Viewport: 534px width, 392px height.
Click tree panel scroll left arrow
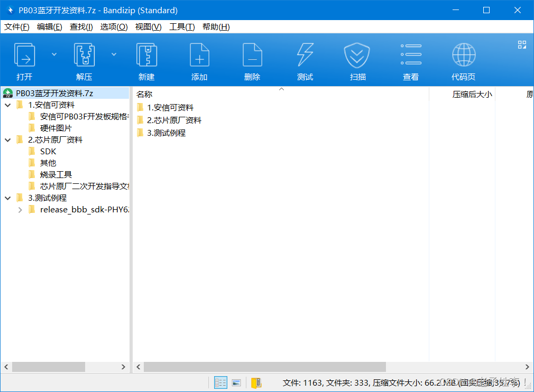[6, 367]
